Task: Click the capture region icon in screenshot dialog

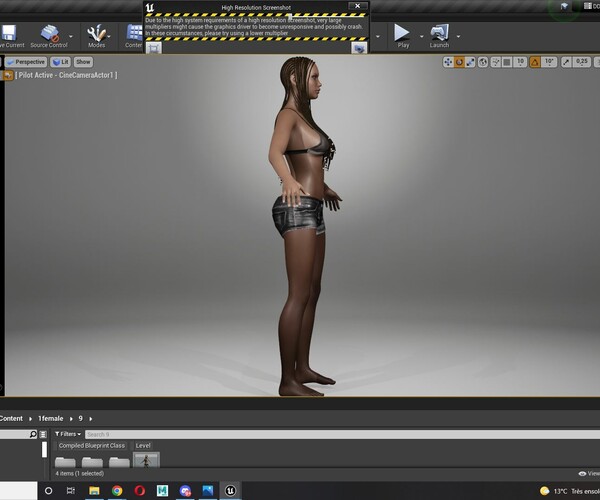Action: [154, 48]
